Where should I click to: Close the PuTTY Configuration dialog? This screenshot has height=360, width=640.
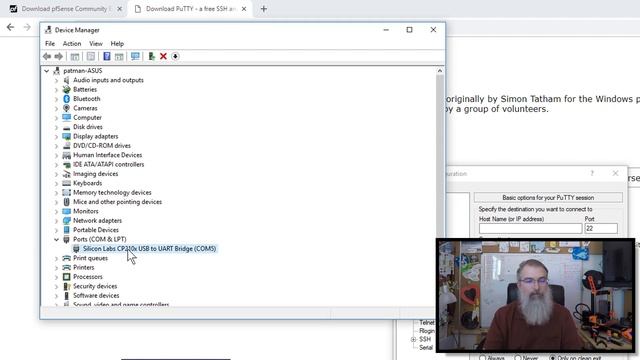[616, 173]
